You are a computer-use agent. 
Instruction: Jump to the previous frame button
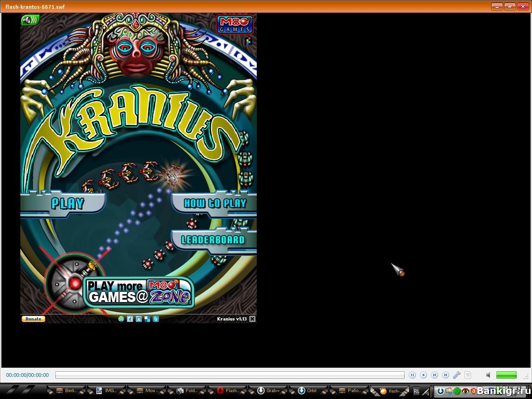tap(434, 375)
